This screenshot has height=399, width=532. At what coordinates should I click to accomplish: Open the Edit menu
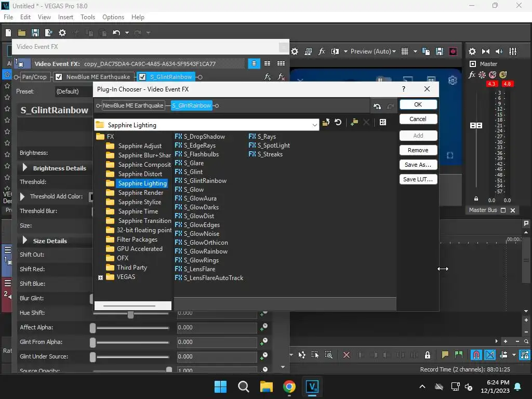click(x=25, y=17)
